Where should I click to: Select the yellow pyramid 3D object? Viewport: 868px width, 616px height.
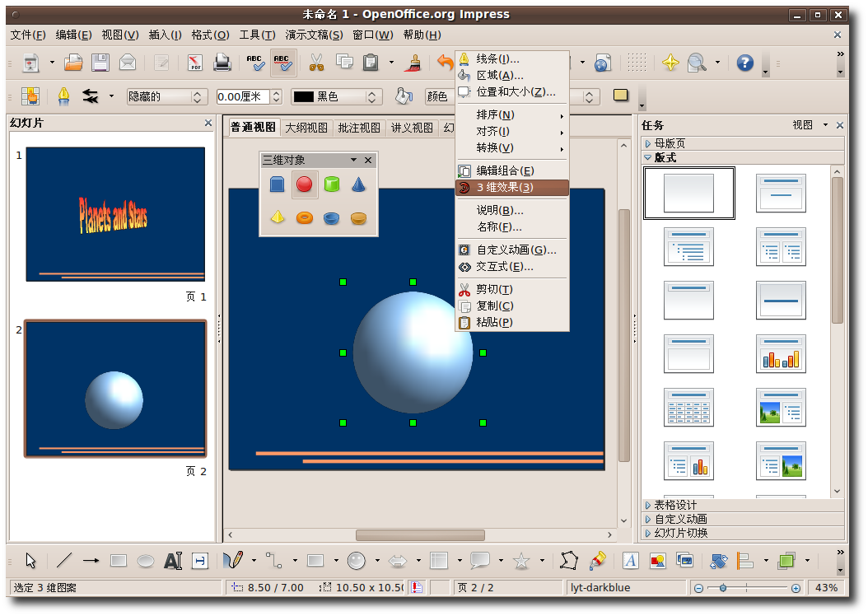(x=278, y=217)
